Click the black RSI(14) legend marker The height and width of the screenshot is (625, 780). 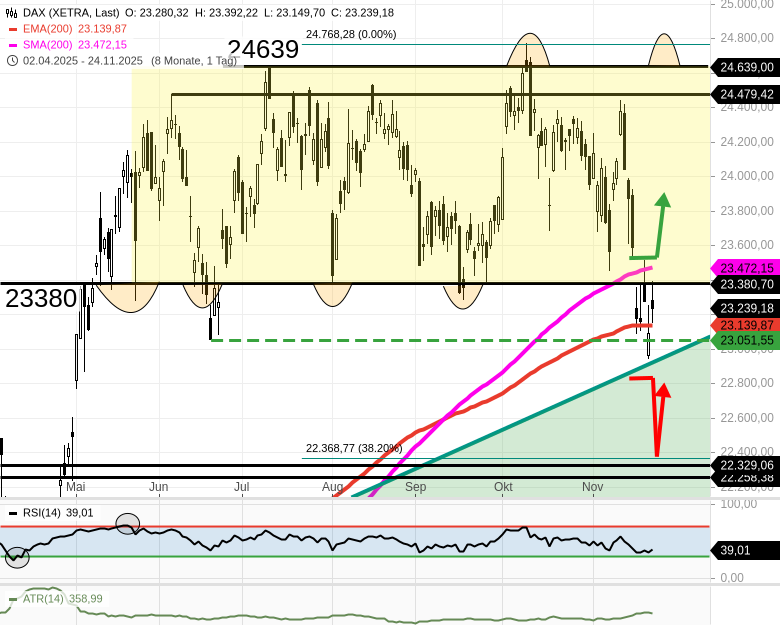click(x=13, y=513)
